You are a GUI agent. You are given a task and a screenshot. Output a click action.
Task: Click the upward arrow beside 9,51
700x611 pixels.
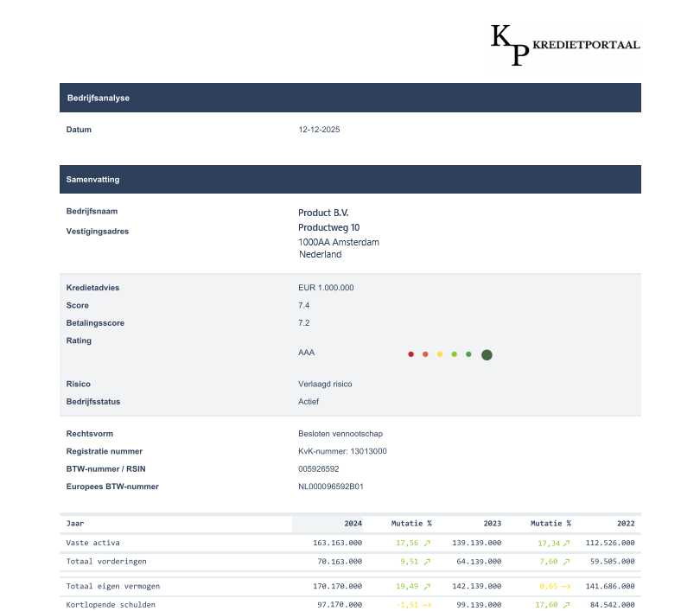tap(427, 560)
